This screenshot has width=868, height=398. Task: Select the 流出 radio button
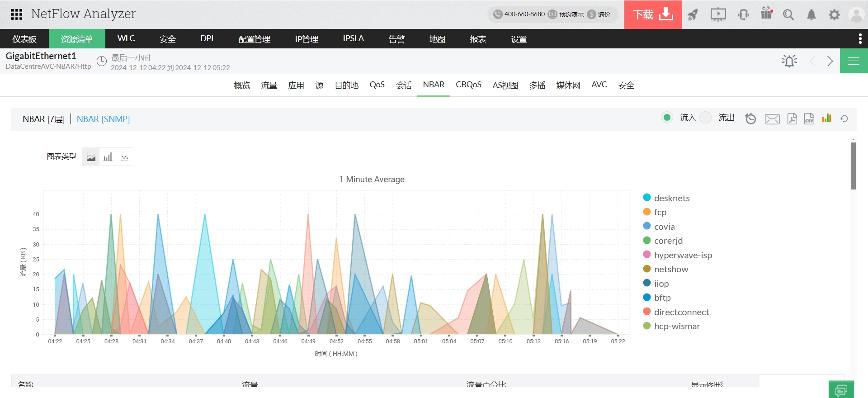point(705,118)
